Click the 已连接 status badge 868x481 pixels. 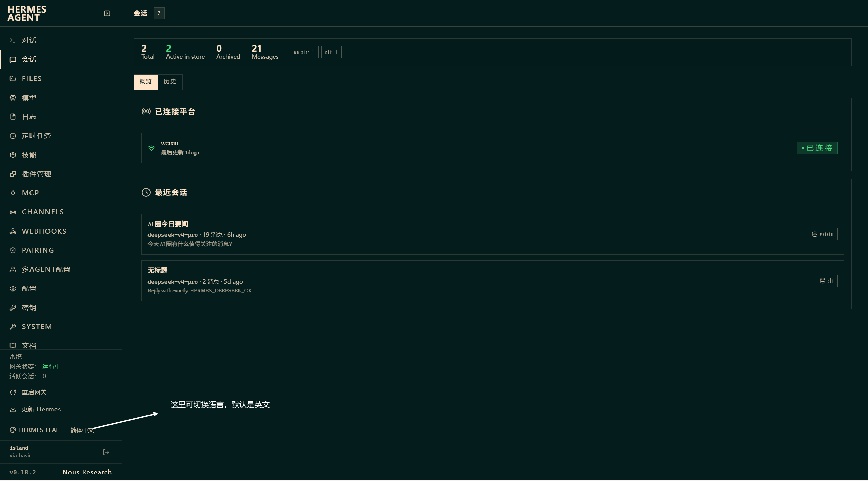click(817, 148)
